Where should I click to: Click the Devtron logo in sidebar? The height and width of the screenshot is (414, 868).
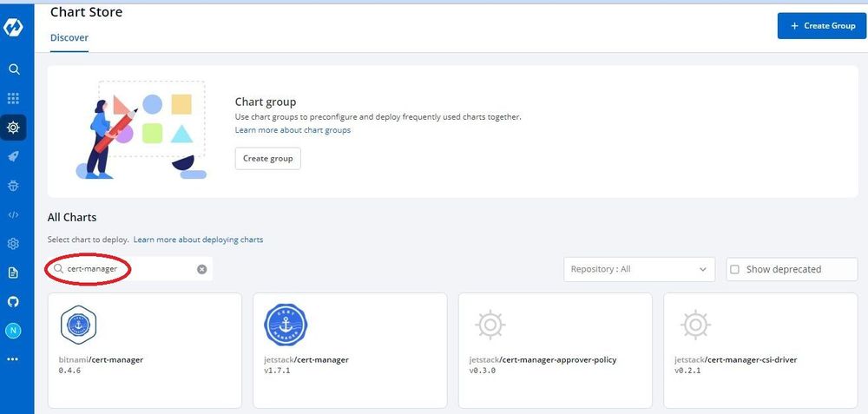pos(13,29)
